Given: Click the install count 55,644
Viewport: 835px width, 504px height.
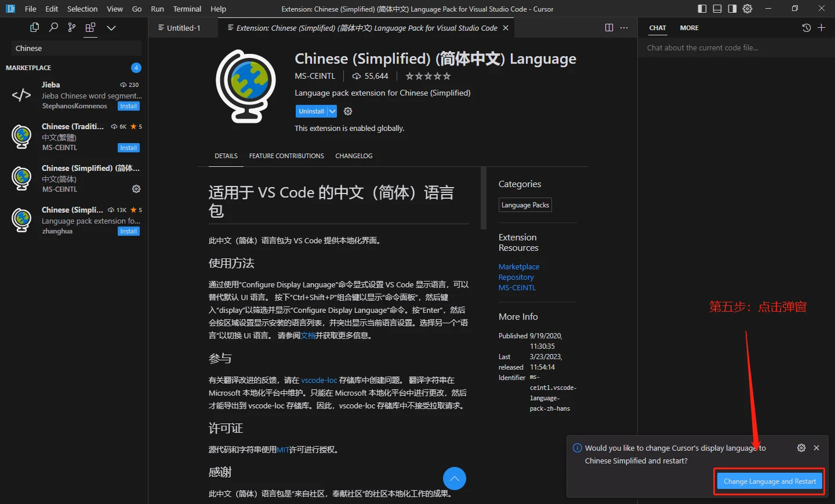Looking at the screenshot, I should (371, 76).
